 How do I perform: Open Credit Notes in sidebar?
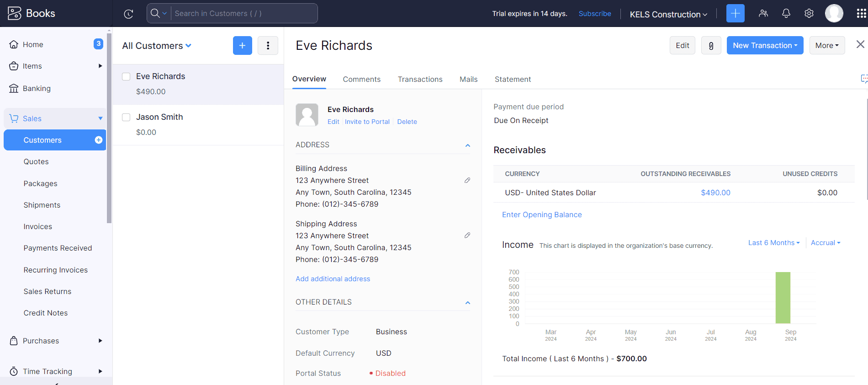coord(46,313)
